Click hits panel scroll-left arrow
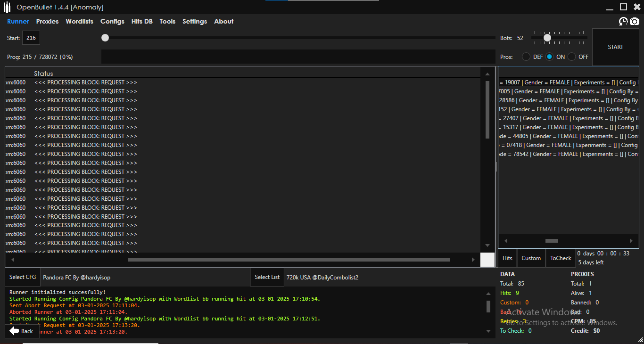 click(x=506, y=241)
